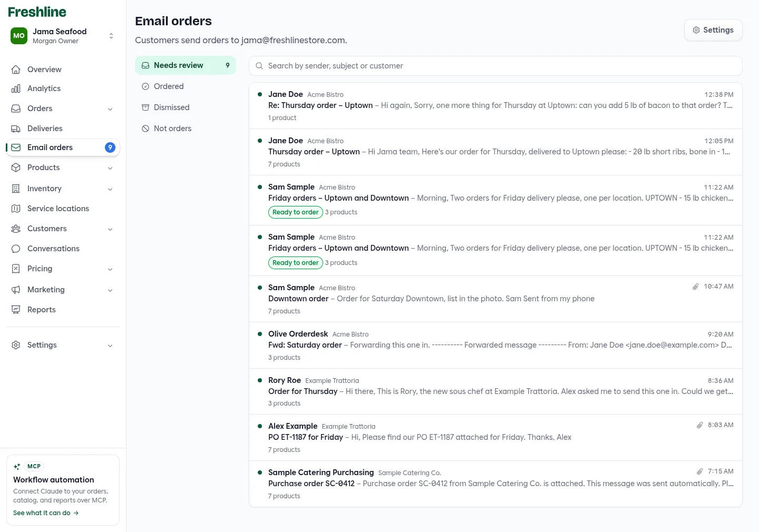Image resolution: width=759 pixels, height=532 pixels.
Task: Expand the sidebar Settings section chevron
Action: point(110,346)
